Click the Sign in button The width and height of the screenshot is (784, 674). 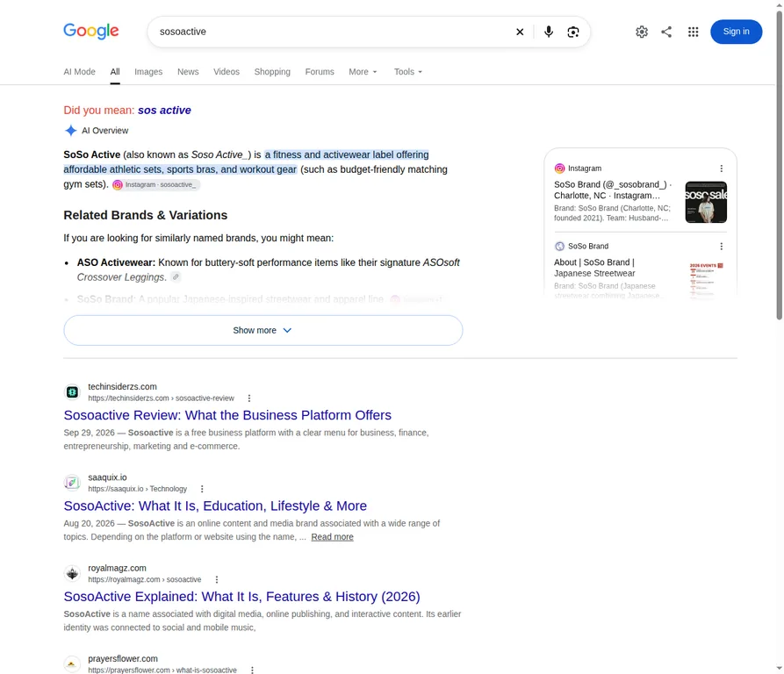736,32
